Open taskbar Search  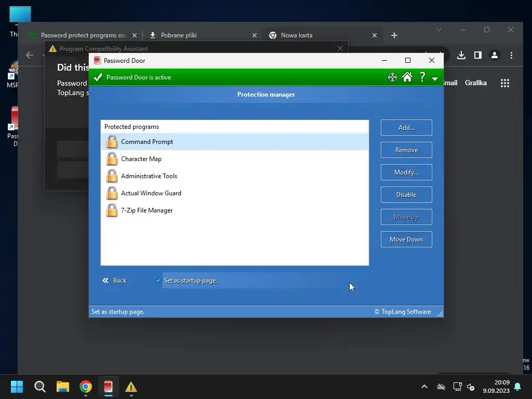point(39,387)
